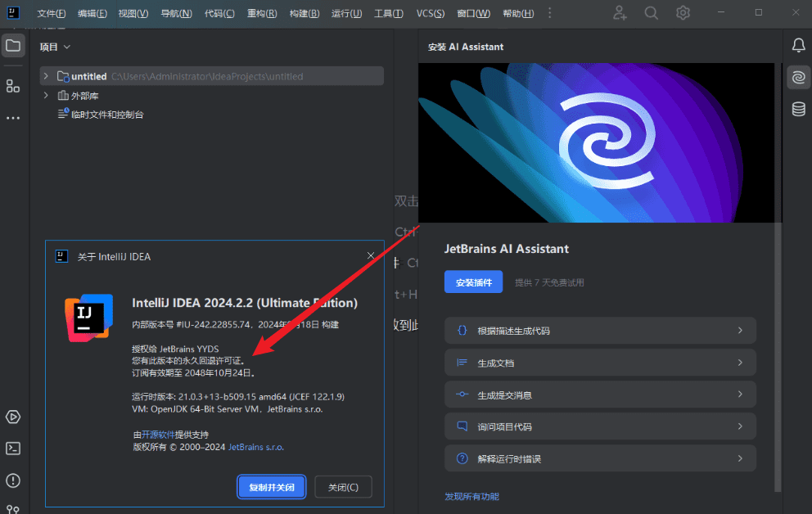Open the Services tool window icon

point(13,417)
